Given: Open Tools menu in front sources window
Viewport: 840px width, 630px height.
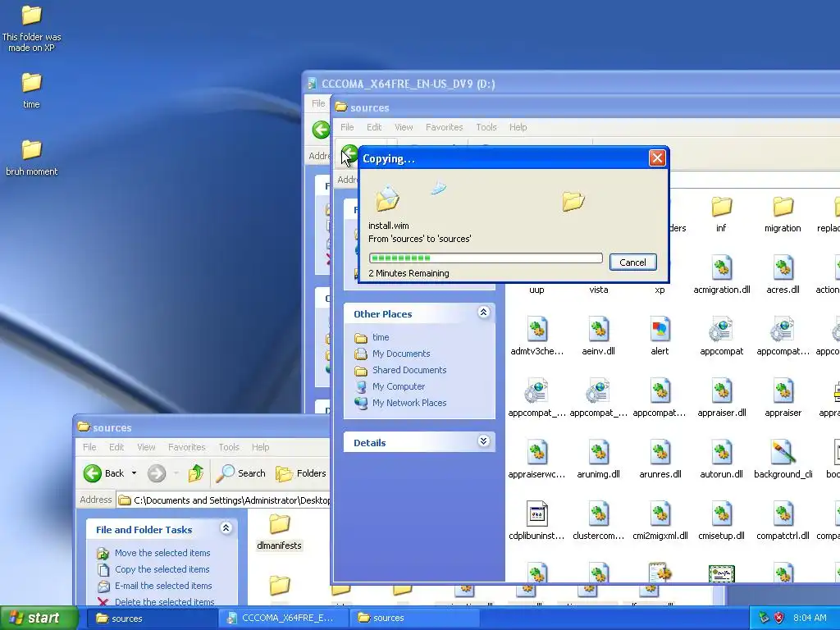Looking at the screenshot, I should click(x=486, y=127).
